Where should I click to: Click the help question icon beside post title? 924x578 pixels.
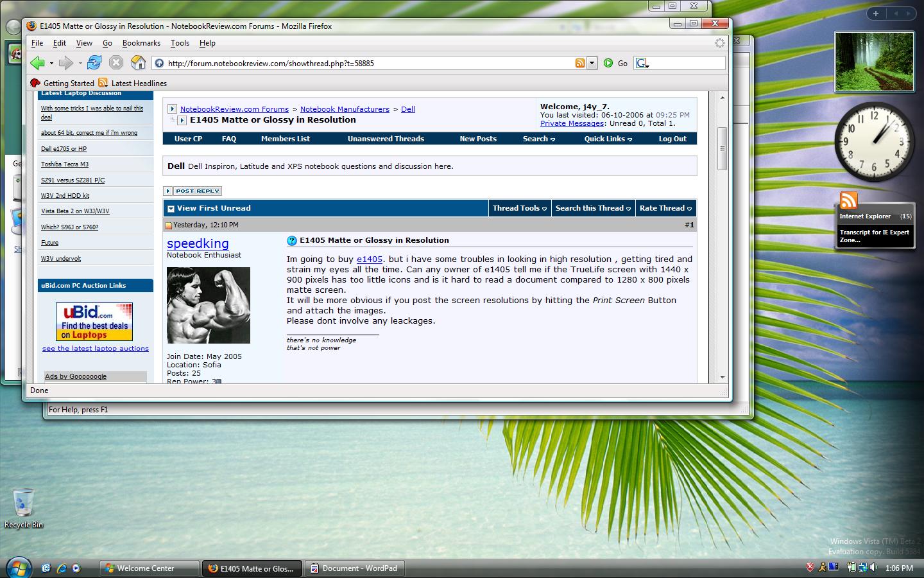coord(292,241)
